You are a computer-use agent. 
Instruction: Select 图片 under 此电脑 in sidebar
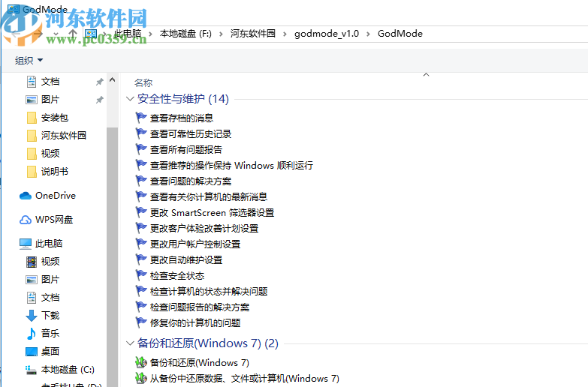tap(50, 280)
